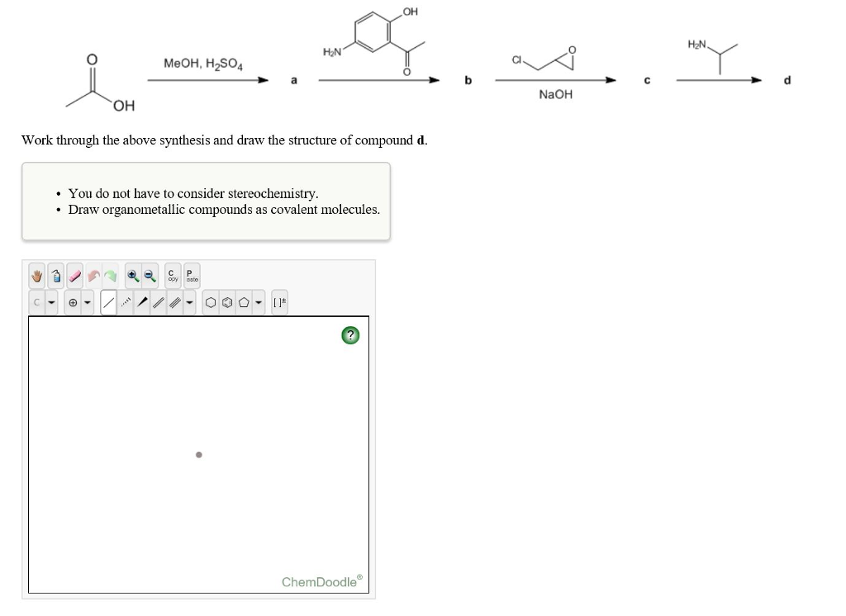This screenshot has width=846, height=616.
Task: Select the hand pan tool
Action: click(37, 275)
